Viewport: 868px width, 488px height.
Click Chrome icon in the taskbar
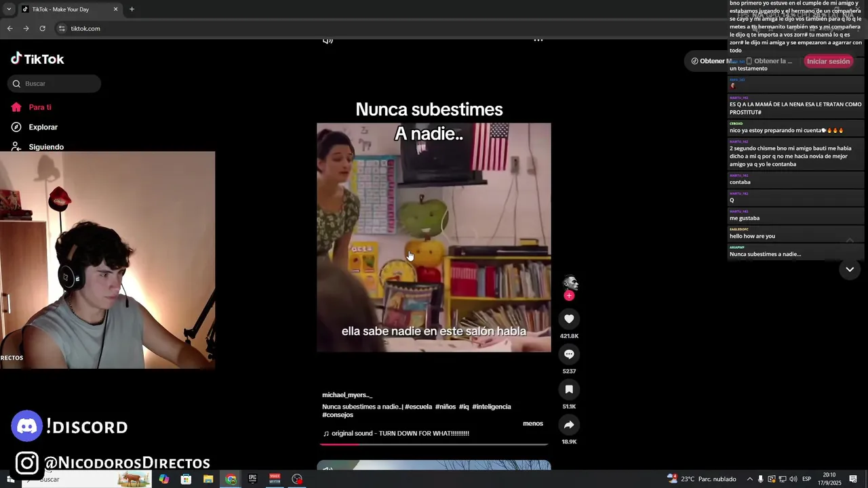coord(231,479)
